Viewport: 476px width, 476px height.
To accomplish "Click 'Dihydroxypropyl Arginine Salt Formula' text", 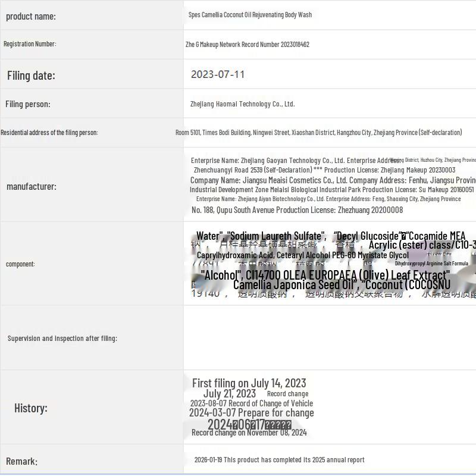I will pyautogui.click(x=431, y=264).
